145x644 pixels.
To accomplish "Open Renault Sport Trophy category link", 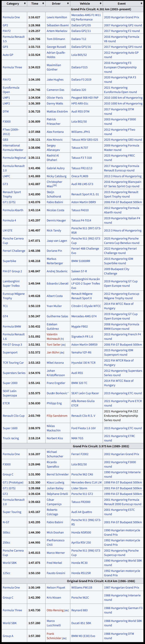I will click(x=12, y=194).
